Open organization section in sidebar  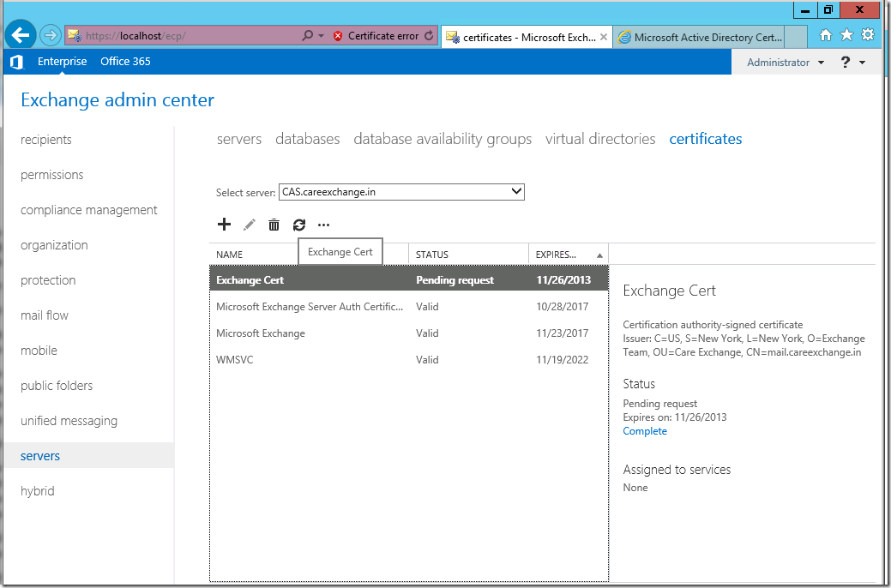[55, 245]
